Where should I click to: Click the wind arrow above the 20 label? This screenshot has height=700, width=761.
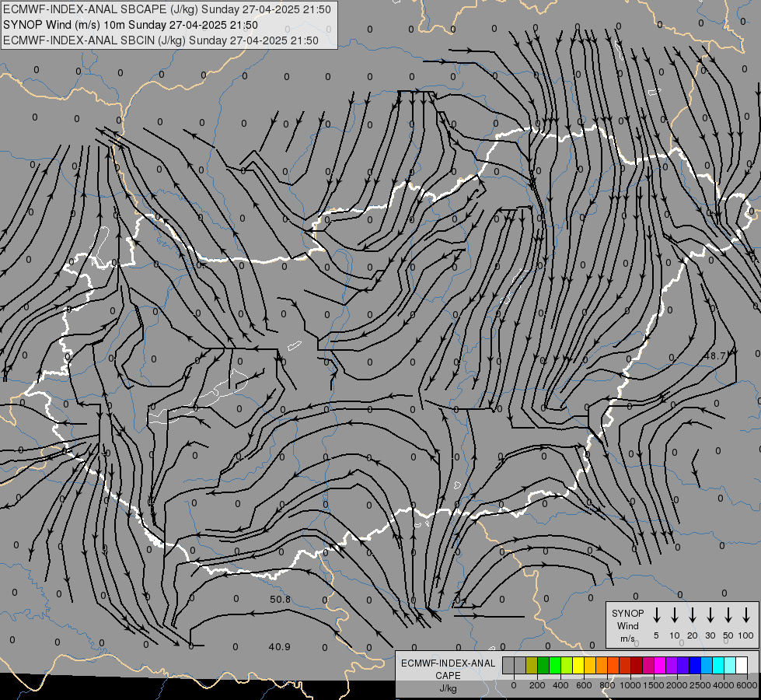[693, 615]
